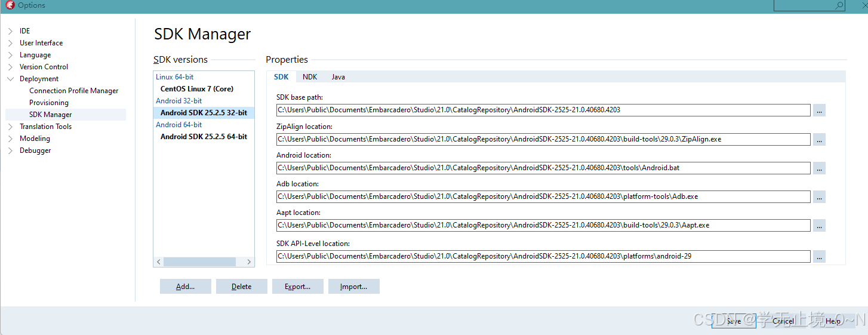Viewport: 868px width, 335px height.
Task: Select Version Control in options tree
Action: click(44, 67)
